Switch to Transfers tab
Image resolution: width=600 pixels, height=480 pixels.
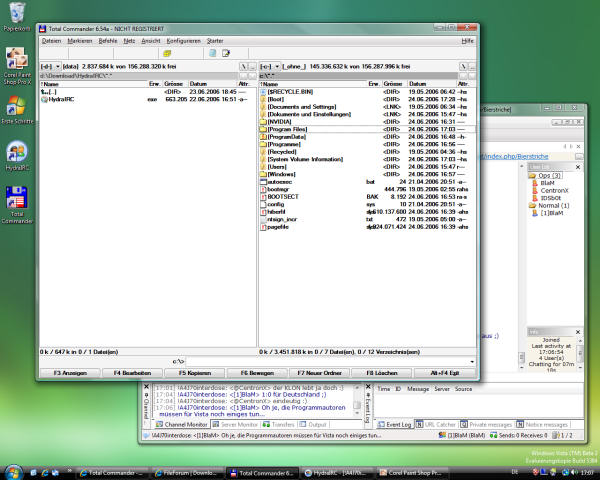[279, 424]
